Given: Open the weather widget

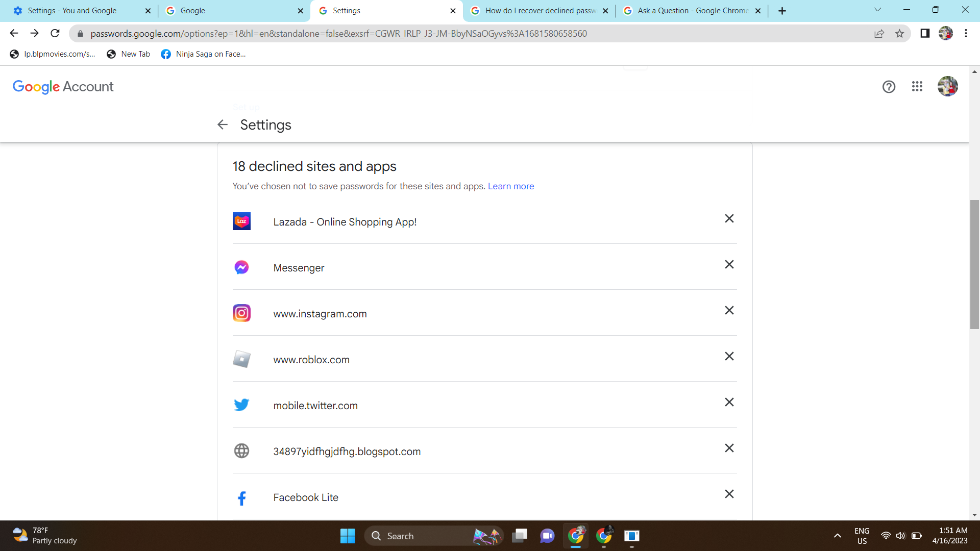Looking at the screenshot, I should [x=45, y=536].
